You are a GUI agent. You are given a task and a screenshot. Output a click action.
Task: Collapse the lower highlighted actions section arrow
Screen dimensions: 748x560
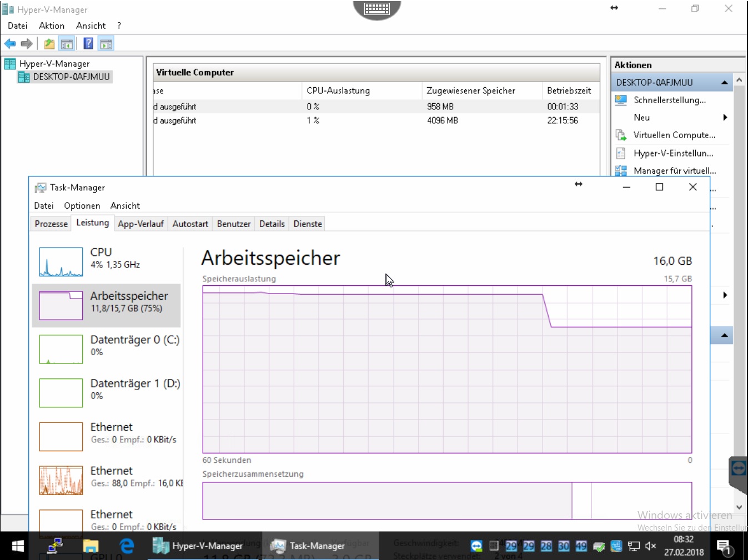[x=724, y=335]
